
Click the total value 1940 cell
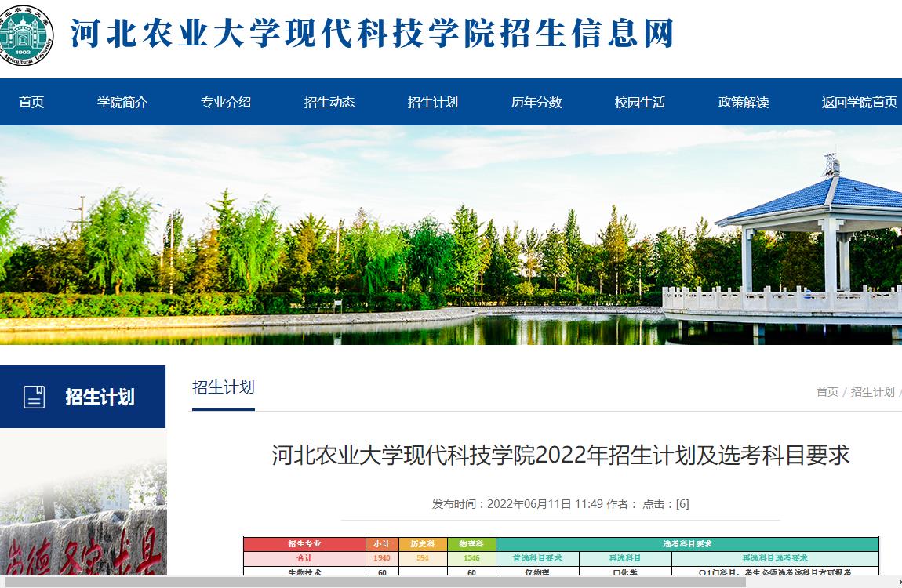pos(382,558)
